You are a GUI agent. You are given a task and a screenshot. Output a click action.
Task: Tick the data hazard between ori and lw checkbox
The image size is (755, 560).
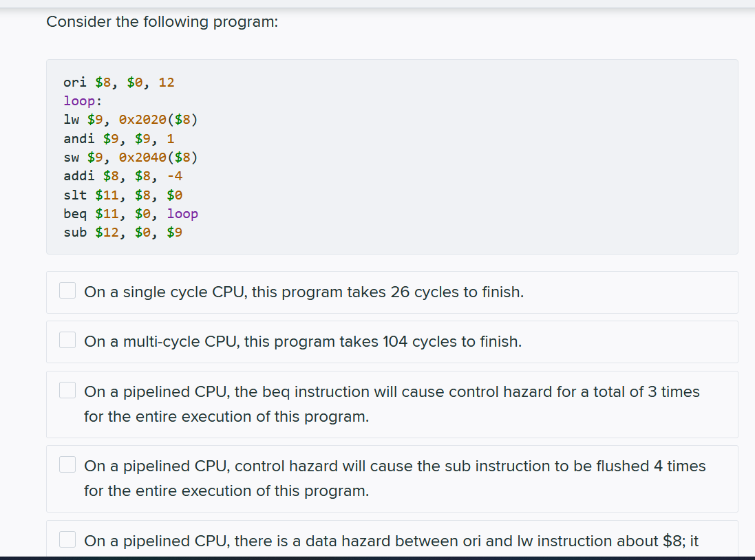tap(67, 539)
